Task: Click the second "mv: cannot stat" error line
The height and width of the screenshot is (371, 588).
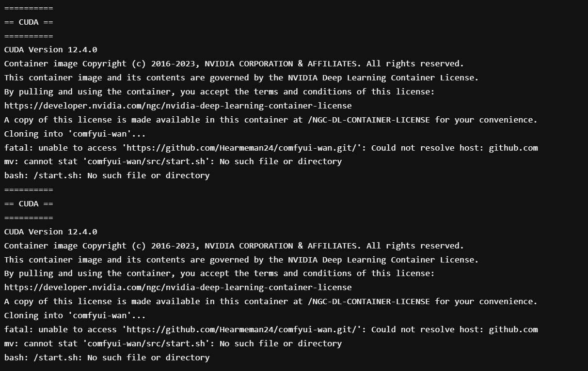Action: [173, 343]
